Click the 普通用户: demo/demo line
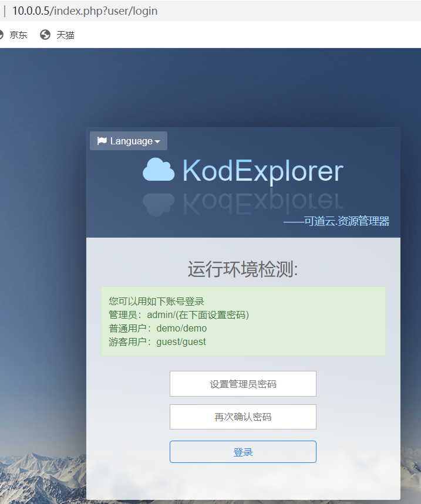 (157, 329)
